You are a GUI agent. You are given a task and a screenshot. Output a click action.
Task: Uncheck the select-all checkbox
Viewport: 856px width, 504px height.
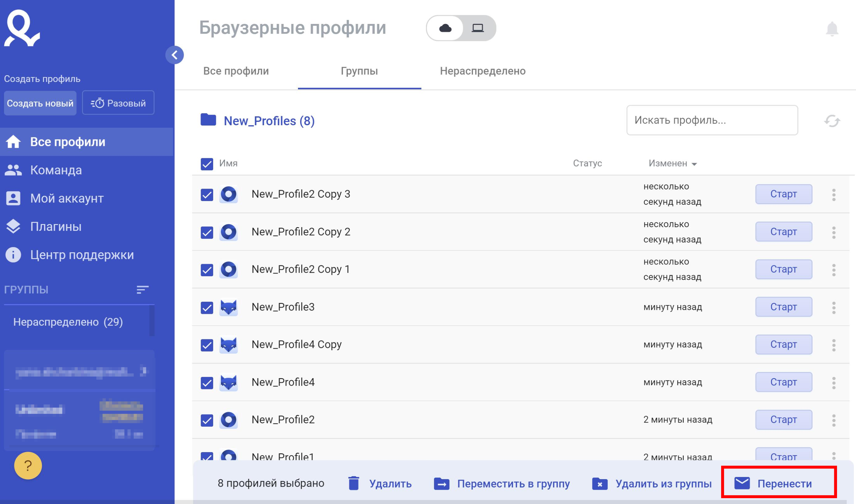pos(207,164)
